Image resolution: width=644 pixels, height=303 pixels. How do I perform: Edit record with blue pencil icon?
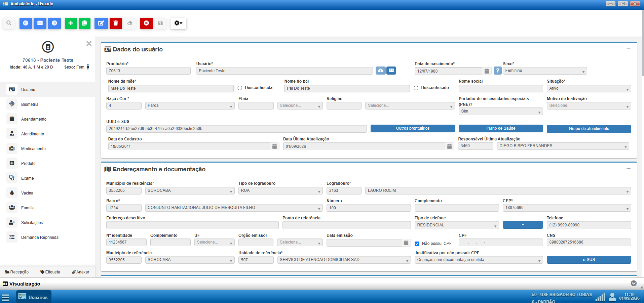click(101, 23)
